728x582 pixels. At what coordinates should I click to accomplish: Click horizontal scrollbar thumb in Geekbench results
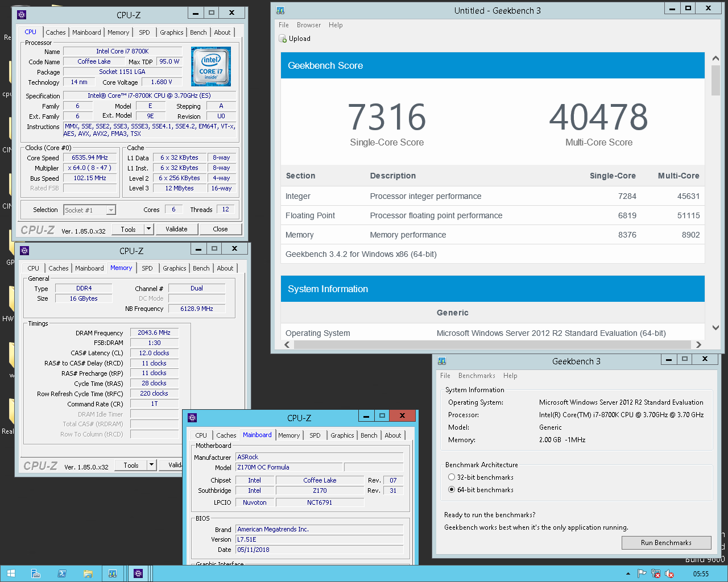[x=493, y=344]
